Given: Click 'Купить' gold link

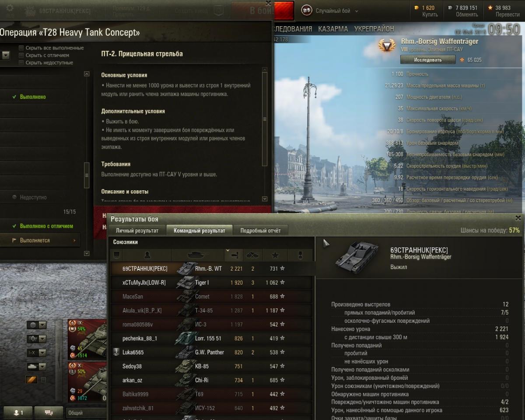Looking at the screenshot, I should [430, 14].
